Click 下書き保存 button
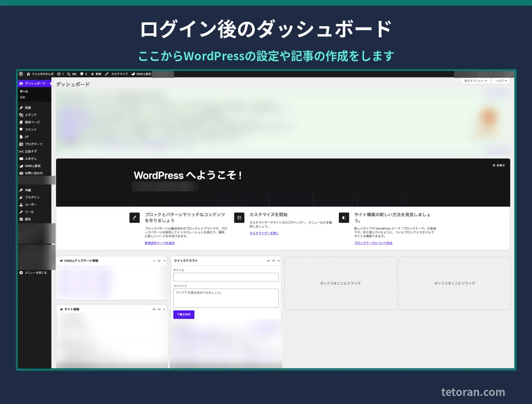 [184, 315]
